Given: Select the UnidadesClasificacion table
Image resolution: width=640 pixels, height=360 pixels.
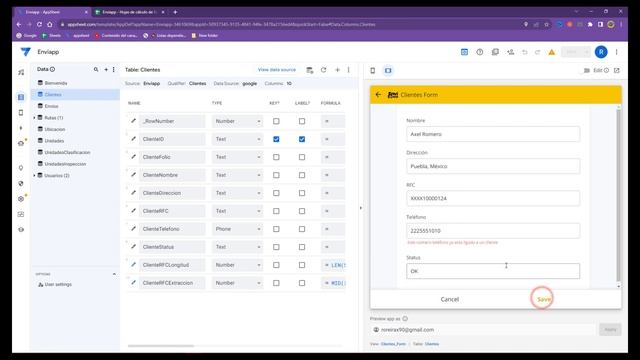Looking at the screenshot, I should (x=67, y=152).
